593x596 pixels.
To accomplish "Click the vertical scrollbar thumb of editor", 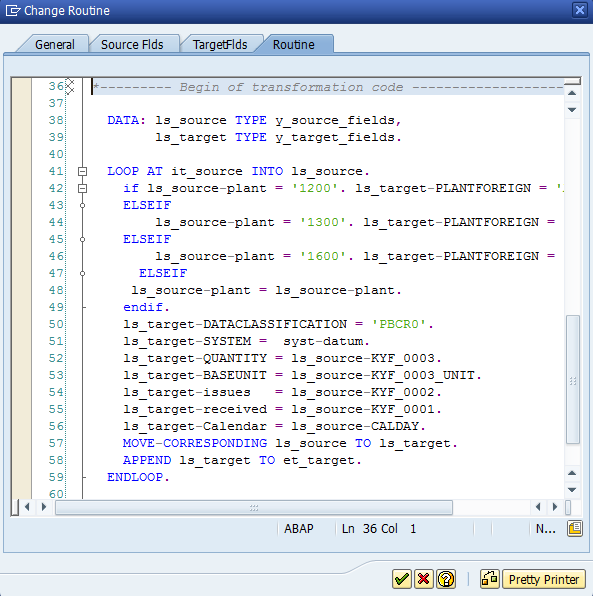I will (x=572, y=379).
